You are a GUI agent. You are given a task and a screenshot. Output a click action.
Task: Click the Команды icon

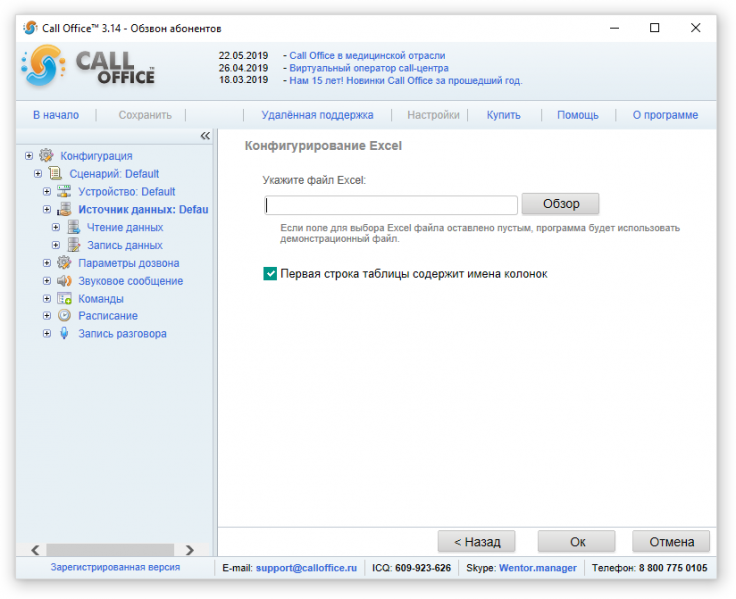click(x=64, y=298)
